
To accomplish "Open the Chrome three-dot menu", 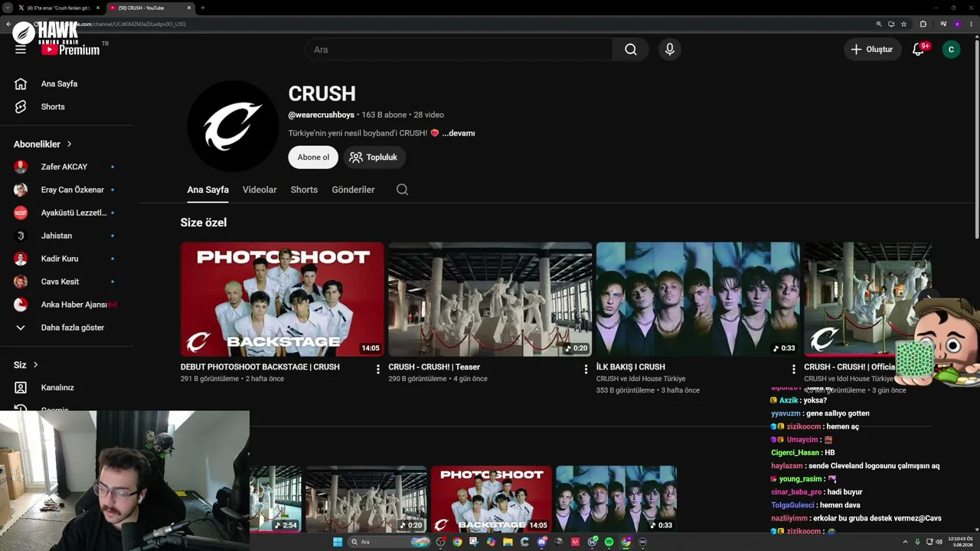I will coord(971,24).
